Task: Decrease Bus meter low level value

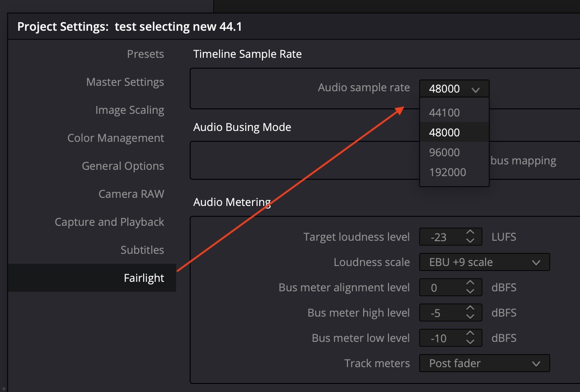Action: tap(470, 342)
